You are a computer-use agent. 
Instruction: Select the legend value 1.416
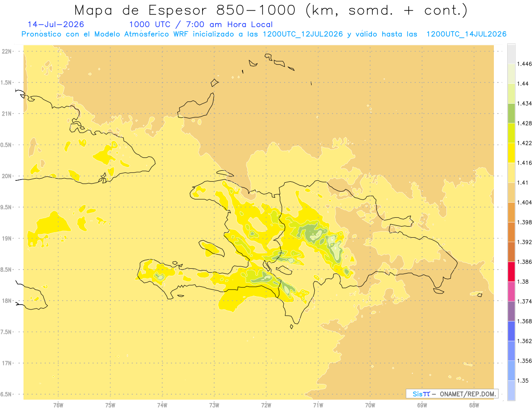(x=524, y=163)
